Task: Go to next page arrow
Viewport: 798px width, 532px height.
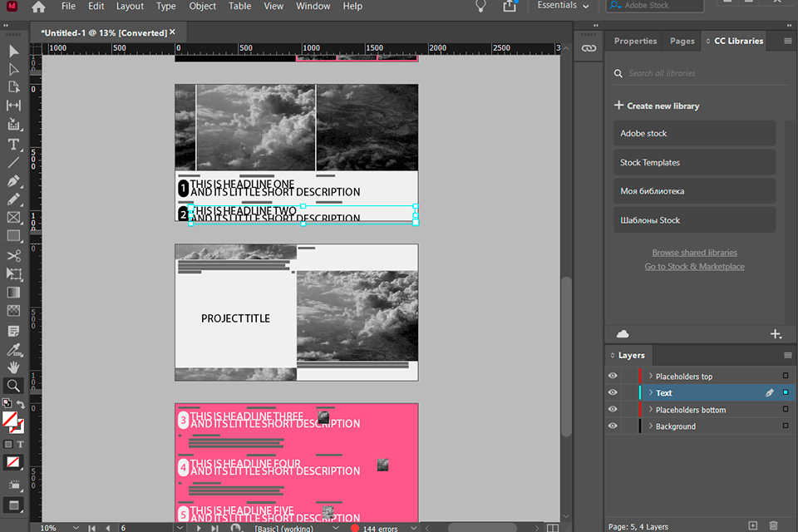Action: 199,527
